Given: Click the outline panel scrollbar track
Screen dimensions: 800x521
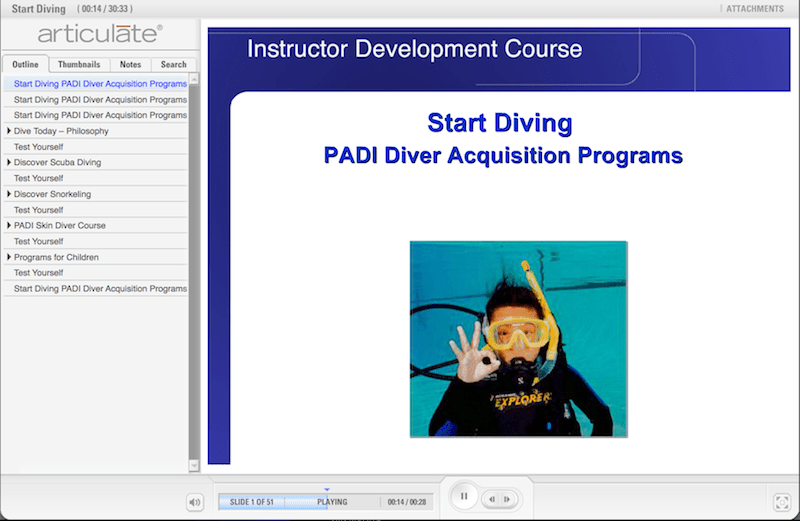Looking at the screenshot, I should point(194,272).
